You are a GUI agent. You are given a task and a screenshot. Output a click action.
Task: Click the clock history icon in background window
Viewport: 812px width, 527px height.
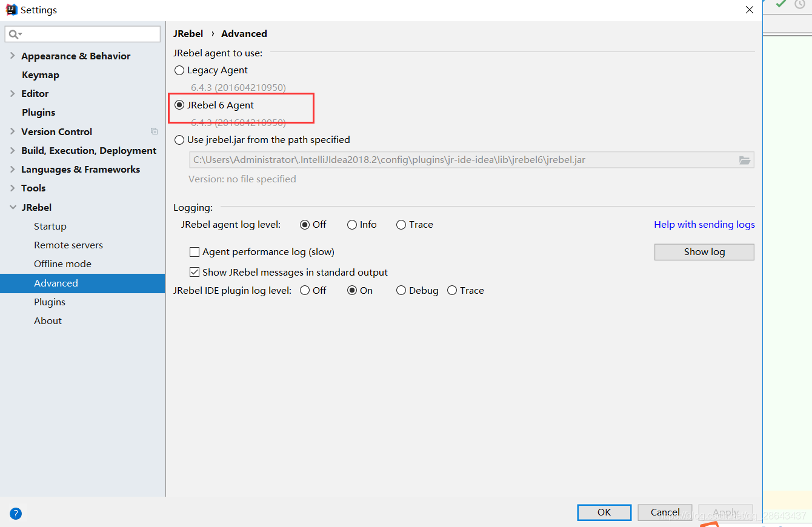click(800, 4)
